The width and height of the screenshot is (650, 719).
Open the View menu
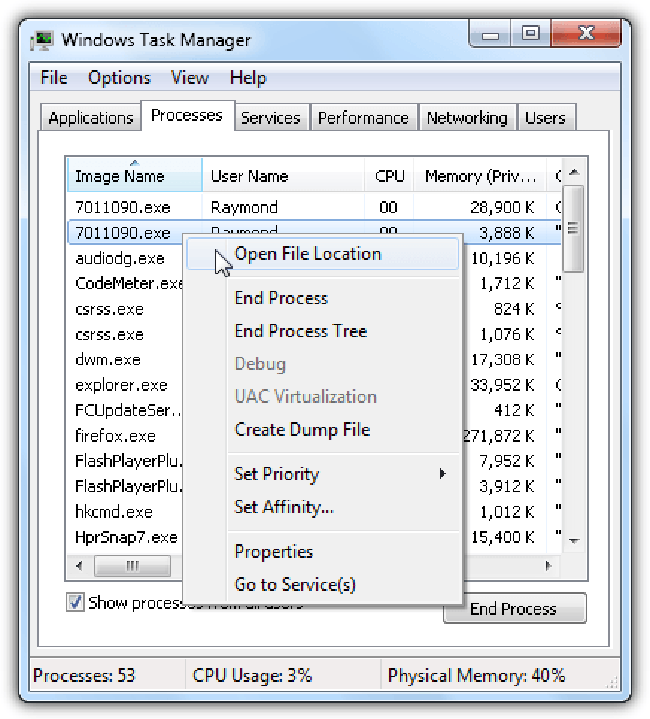coord(189,77)
